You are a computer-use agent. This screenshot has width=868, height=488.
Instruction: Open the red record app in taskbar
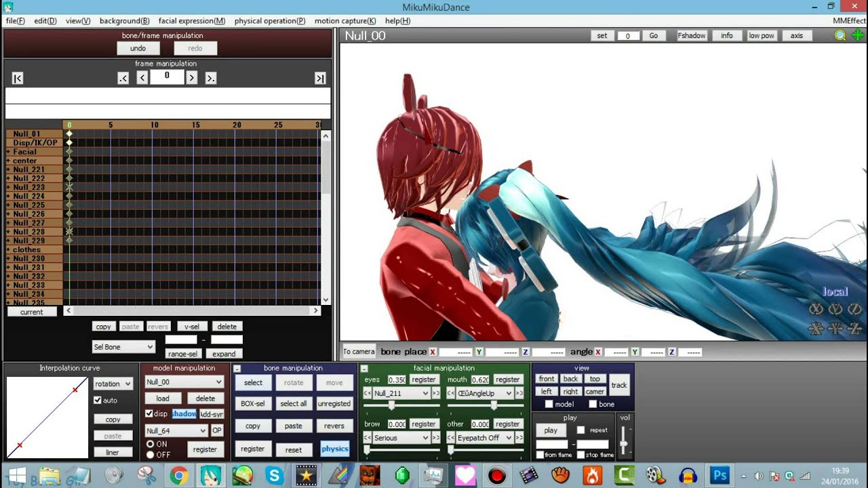(497, 476)
